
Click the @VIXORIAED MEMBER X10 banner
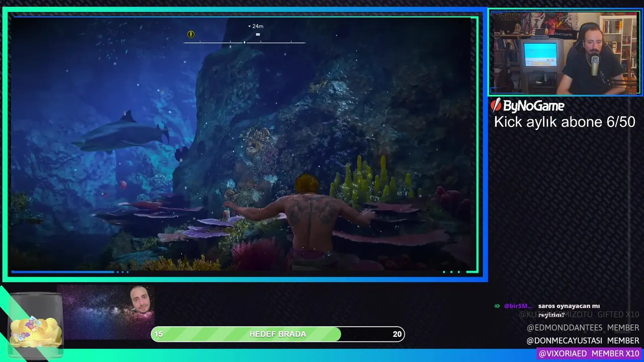click(588, 354)
